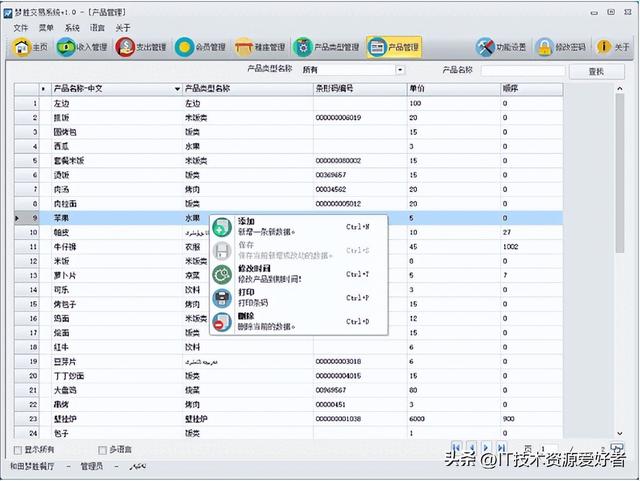Go to last page navigation icon
This screenshot has width=640, height=481.
[502, 448]
